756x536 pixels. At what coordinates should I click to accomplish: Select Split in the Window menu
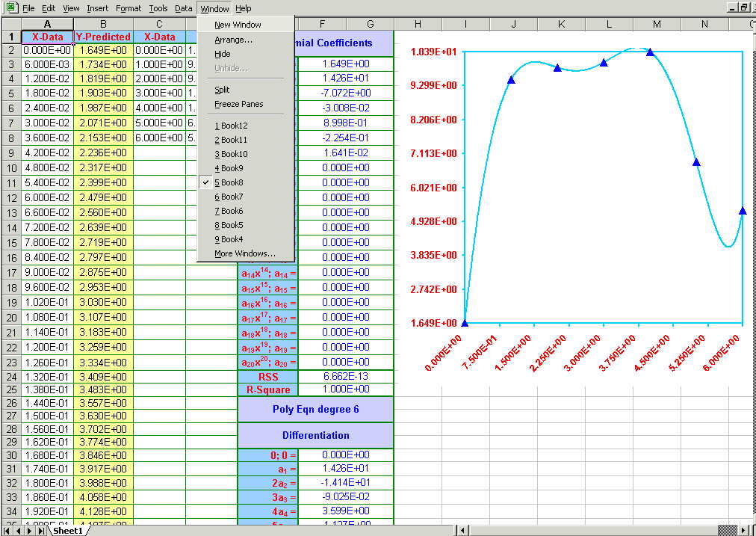[222, 90]
